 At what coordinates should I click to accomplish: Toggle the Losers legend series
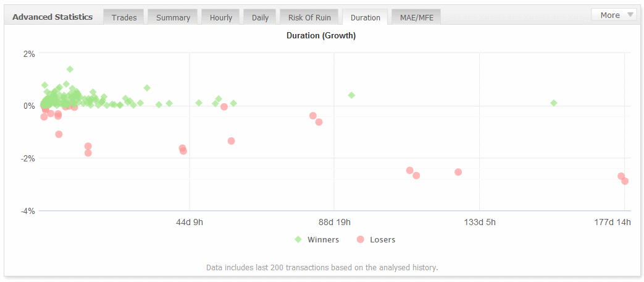pos(382,240)
